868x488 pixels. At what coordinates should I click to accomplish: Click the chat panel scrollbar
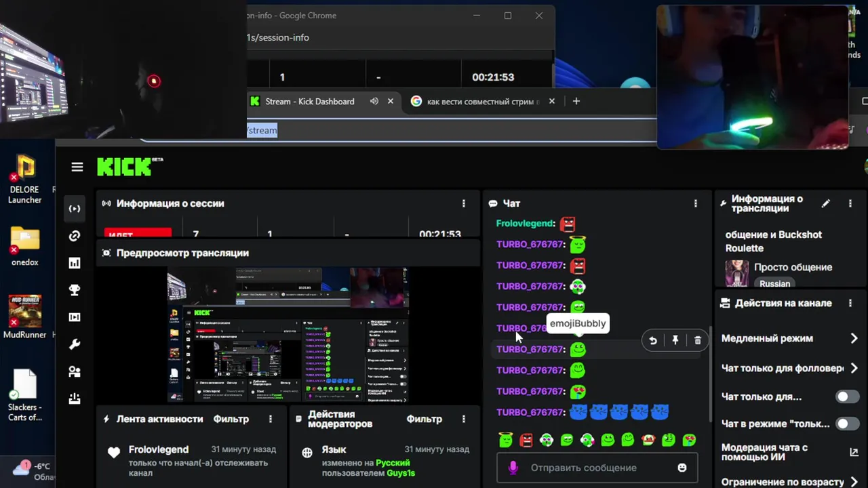[x=711, y=373]
